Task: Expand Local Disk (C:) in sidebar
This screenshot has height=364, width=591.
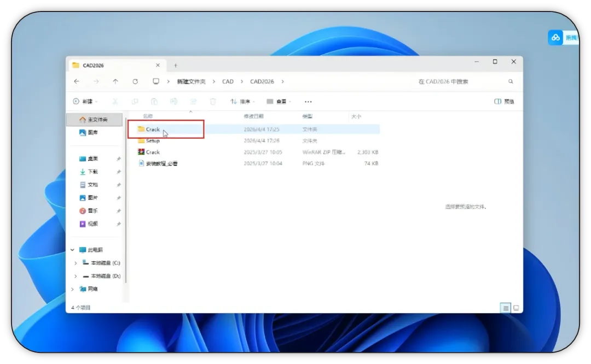Action: tap(76, 263)
